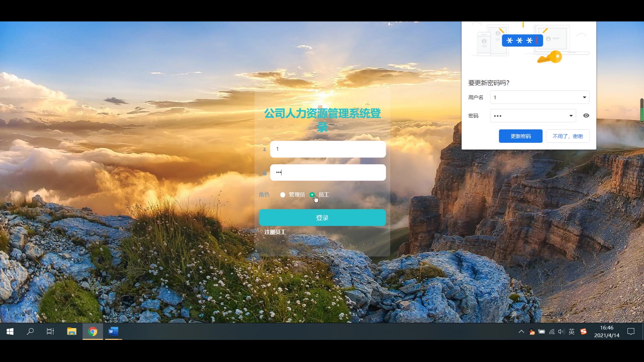Open File Explorer taskbar icon
This screenshot has width=644, height=362.
(x=71, y=331)
